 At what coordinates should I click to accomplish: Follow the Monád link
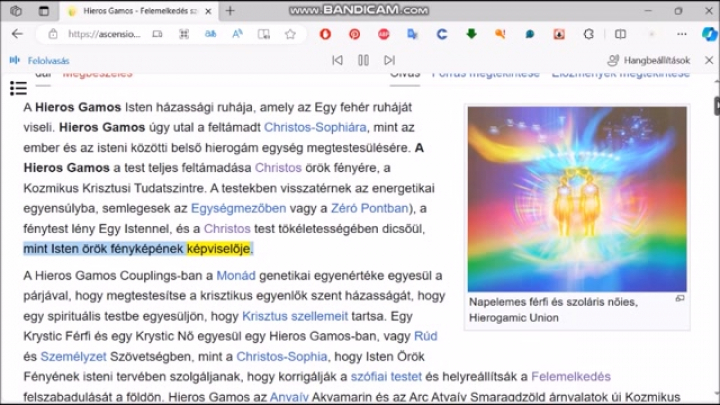pos(236,276)
